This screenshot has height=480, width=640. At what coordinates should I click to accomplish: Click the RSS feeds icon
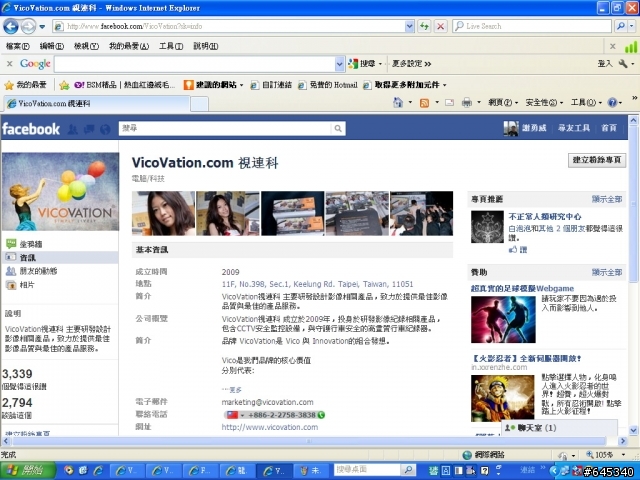pyautogui.click(x=424, y=103)
